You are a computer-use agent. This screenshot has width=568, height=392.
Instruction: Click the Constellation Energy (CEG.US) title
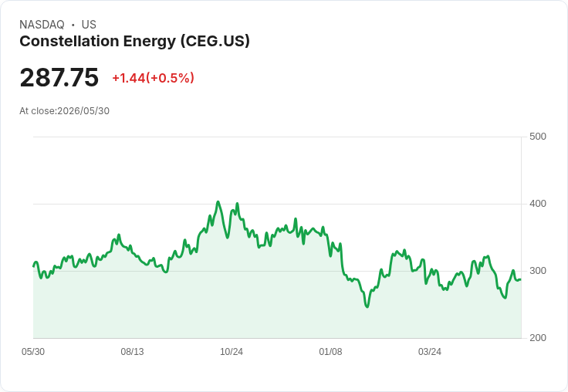pyautogui.click(x=134, y=42)
